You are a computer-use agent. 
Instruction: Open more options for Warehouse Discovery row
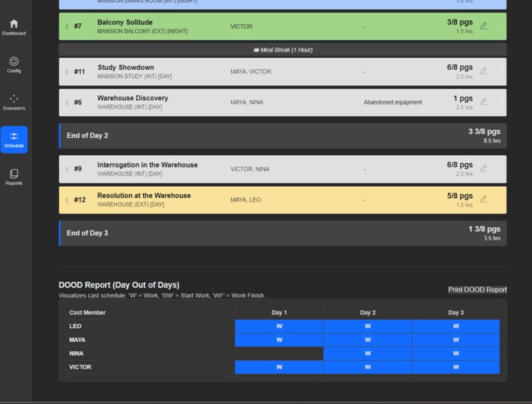click(497, 102)
